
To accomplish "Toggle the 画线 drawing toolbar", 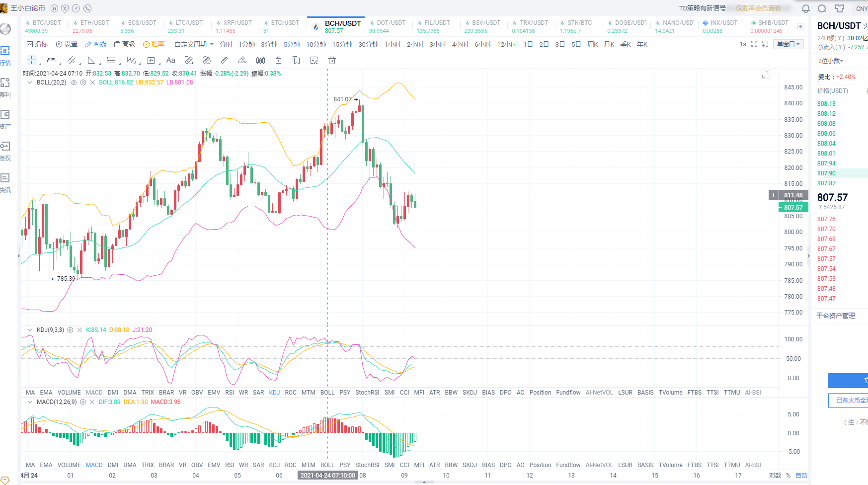I will pos(96,44).
